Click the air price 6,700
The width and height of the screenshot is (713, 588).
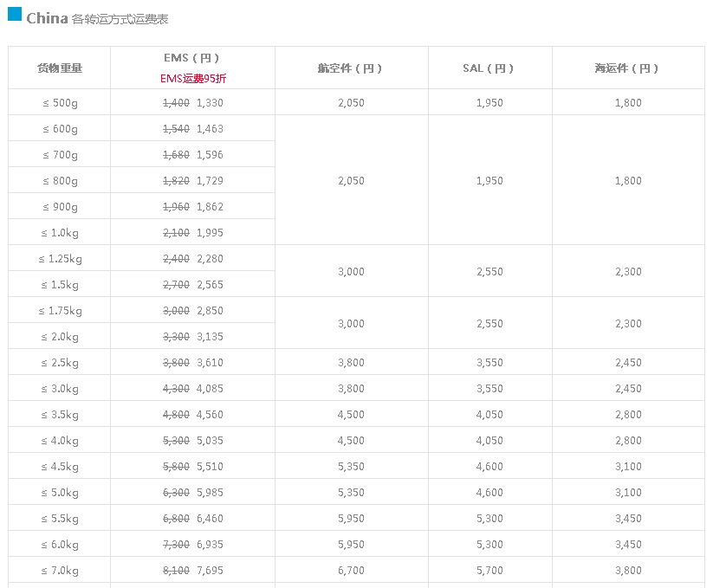click(x=351, y=571)
